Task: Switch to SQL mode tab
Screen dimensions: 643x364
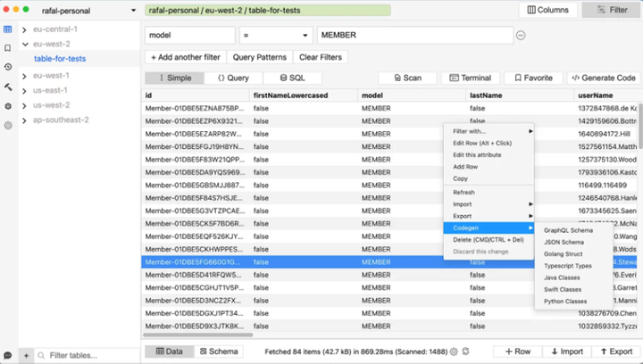Action: (292, 78)
